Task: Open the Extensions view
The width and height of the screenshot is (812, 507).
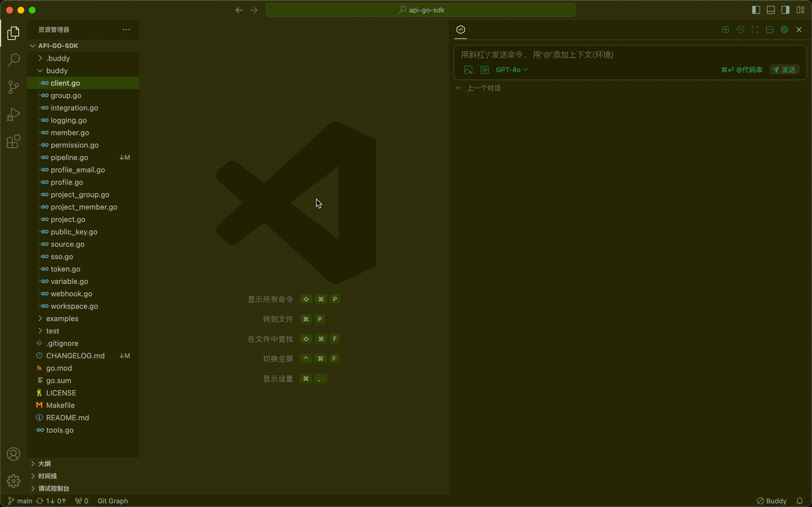Action: (x=13, y=141)
